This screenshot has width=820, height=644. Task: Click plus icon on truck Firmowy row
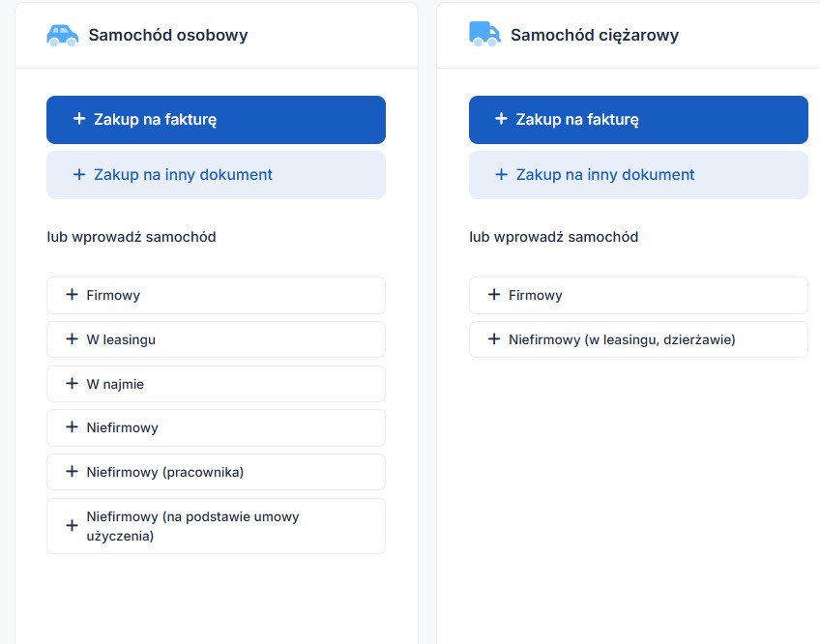(494, 295)
